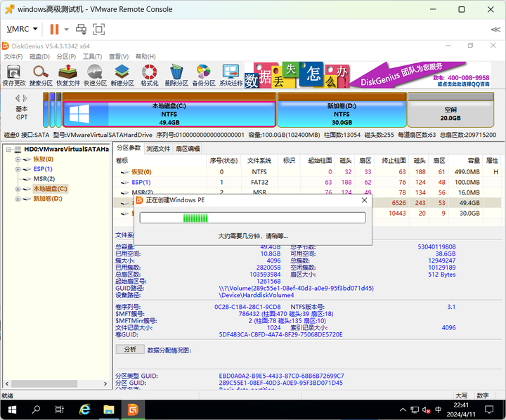This screenshot has height=420, width=506.
Task: Enter VMRC full screen mode icon
Action: (x=99, y=29)
